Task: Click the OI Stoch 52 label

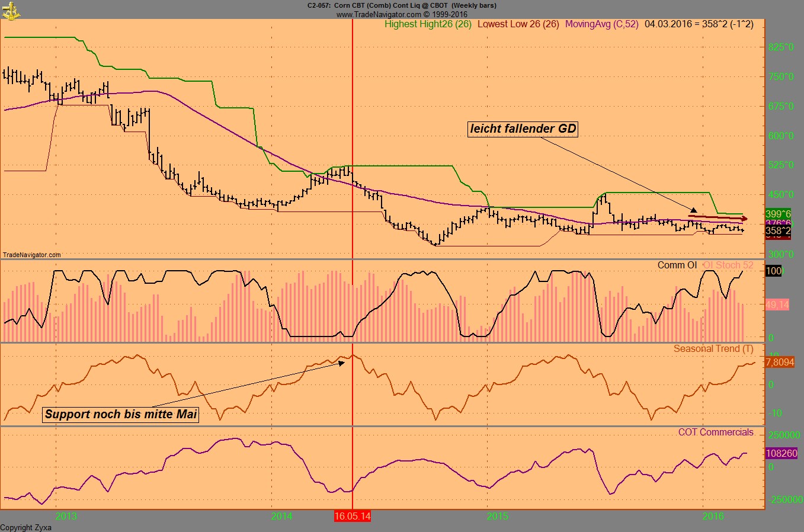Action: (x=727, y=265)
